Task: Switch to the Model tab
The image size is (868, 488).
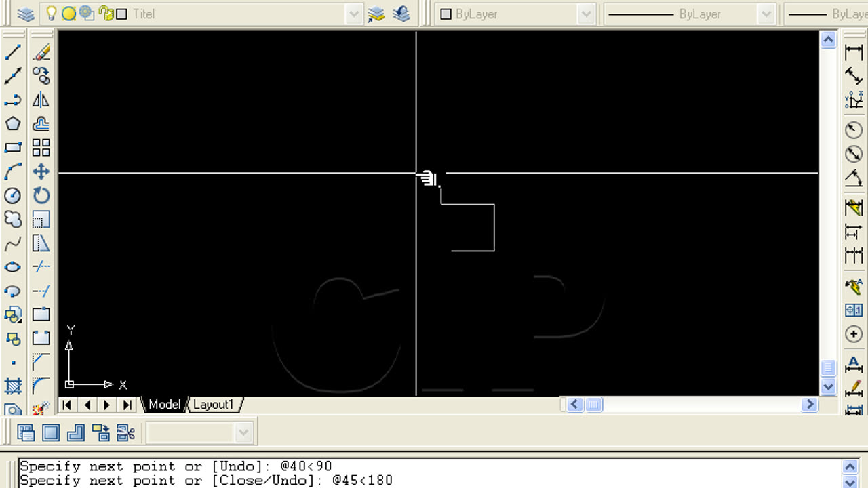Action: pyautogui.click(x=164, y=405)
